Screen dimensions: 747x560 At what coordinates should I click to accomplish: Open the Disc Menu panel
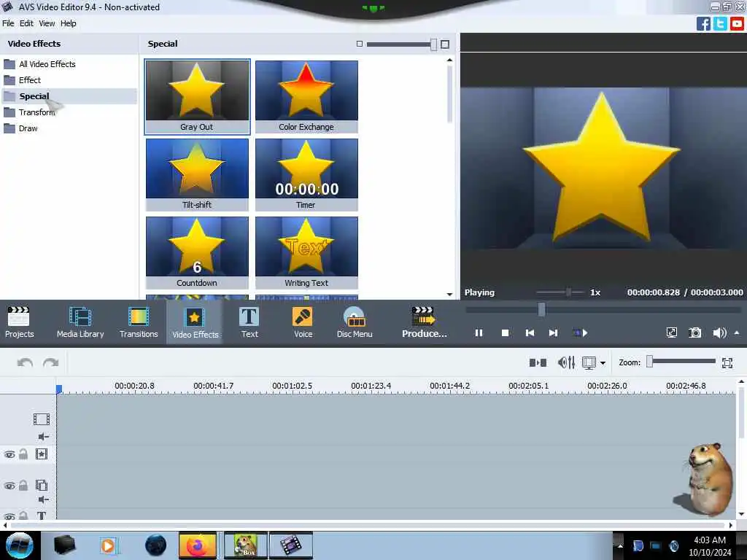(x=355, y=322)
